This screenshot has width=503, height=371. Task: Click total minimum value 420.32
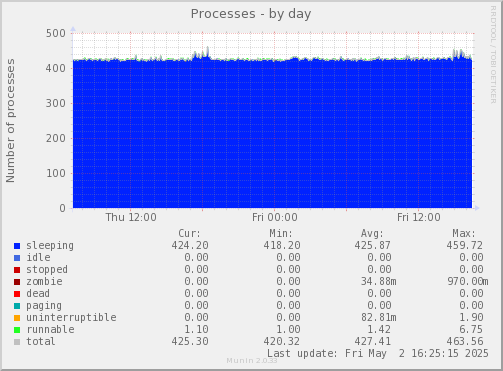(282, 341)
